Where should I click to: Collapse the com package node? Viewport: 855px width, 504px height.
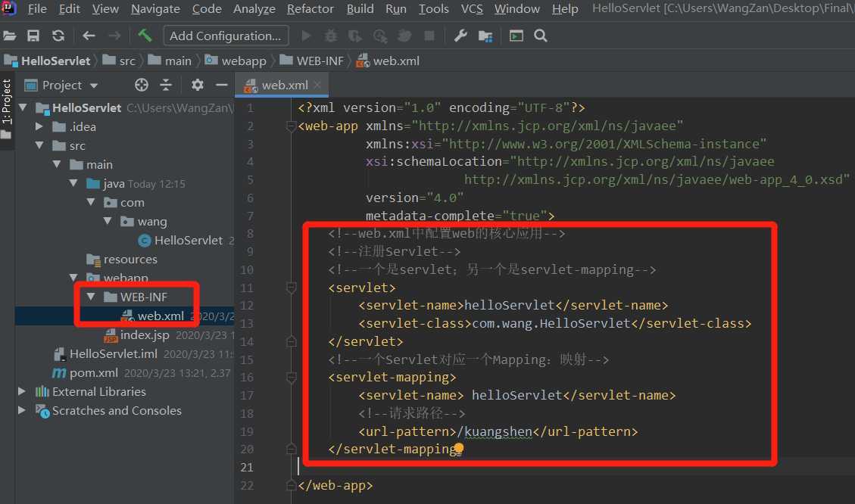point(91,202)
